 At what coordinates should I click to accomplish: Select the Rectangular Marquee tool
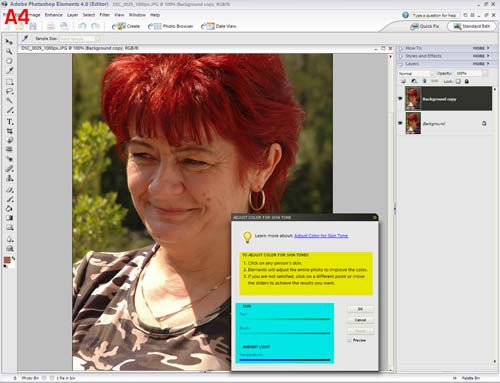(10, 82)
